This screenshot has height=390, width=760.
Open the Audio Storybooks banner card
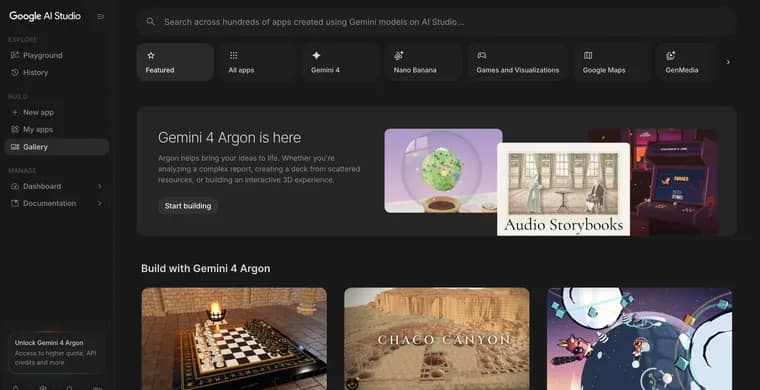563,189
